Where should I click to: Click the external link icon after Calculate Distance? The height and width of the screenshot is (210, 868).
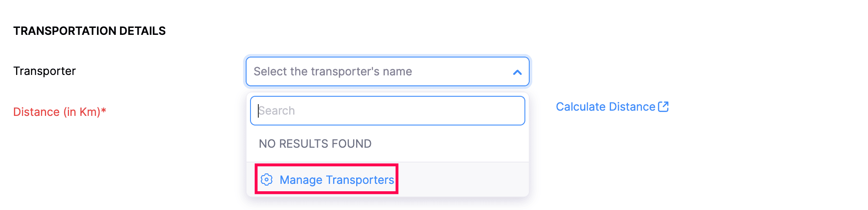[663, 107]
